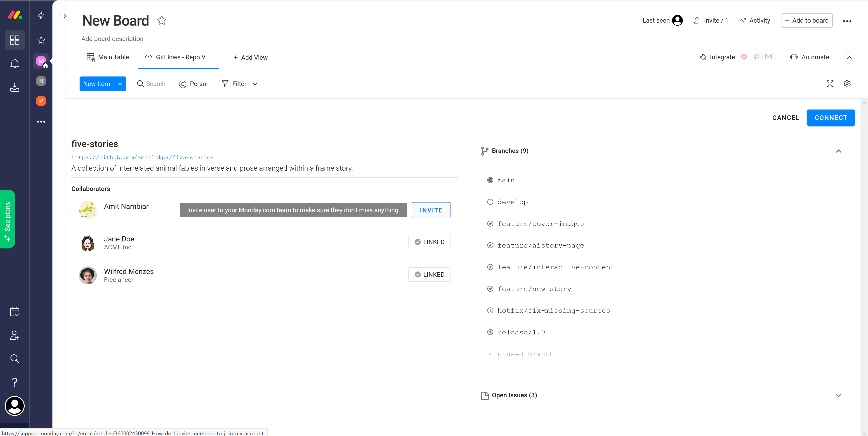Select the main branch radio button
868x436 pixels.
tap(490, 180)
